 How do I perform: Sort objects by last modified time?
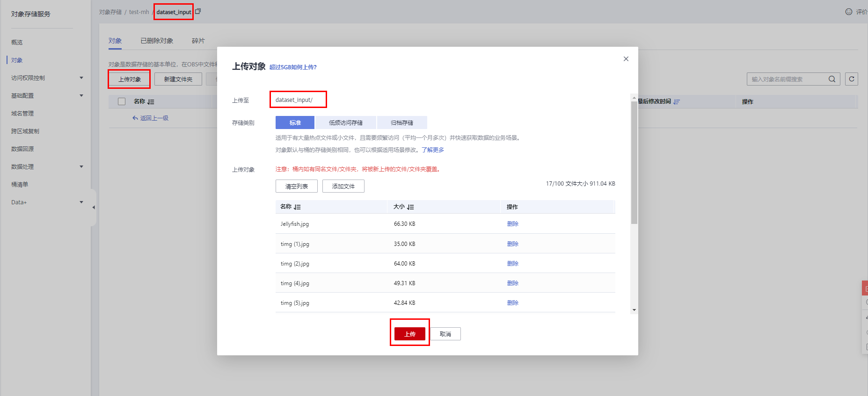[x=677, y=101]
